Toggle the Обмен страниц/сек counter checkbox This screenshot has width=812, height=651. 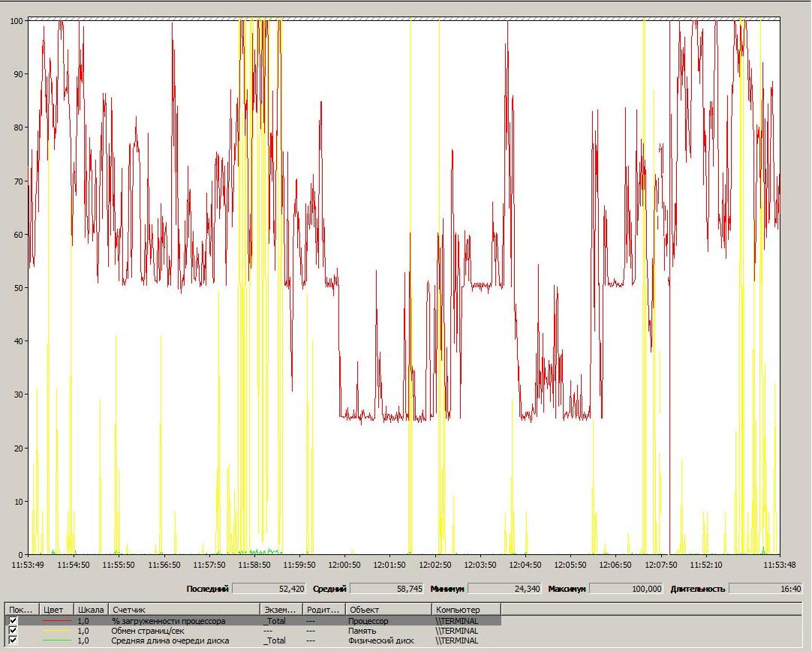[13, 631]
